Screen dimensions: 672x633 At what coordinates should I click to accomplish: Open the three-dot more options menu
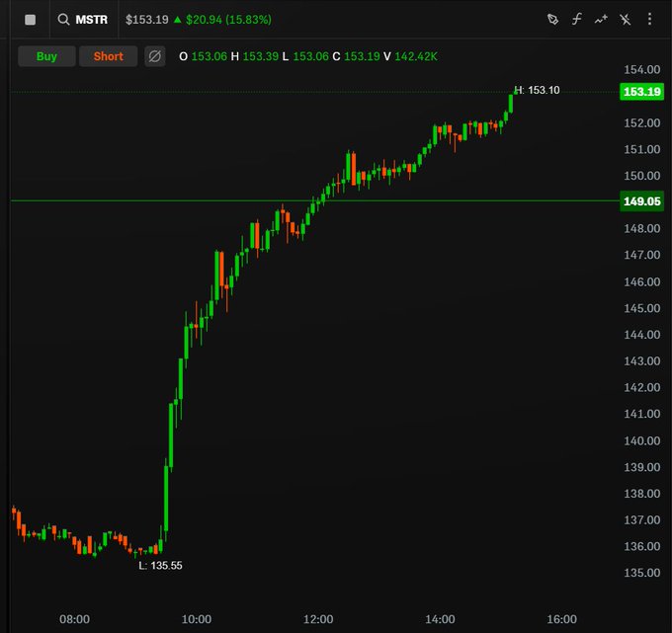649,20
